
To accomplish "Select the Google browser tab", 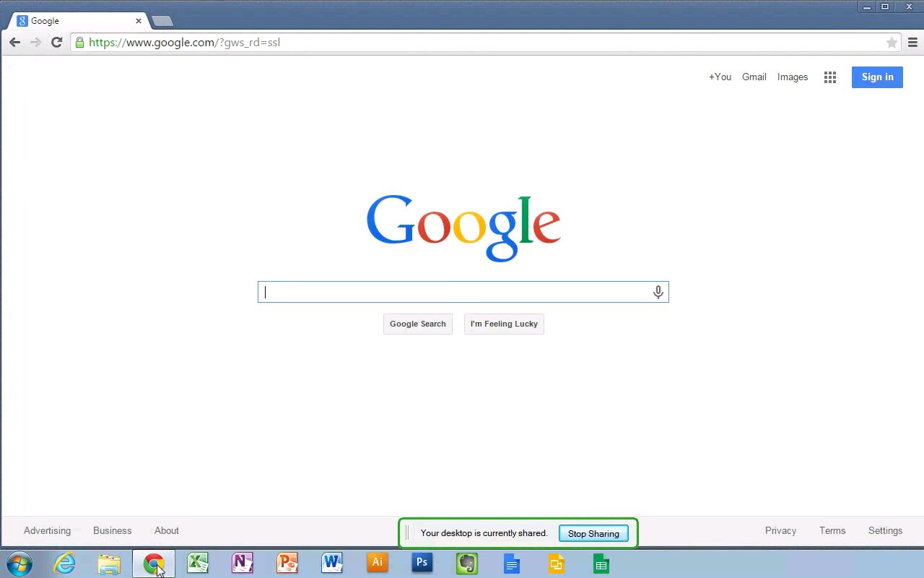I will coord(72,21).
